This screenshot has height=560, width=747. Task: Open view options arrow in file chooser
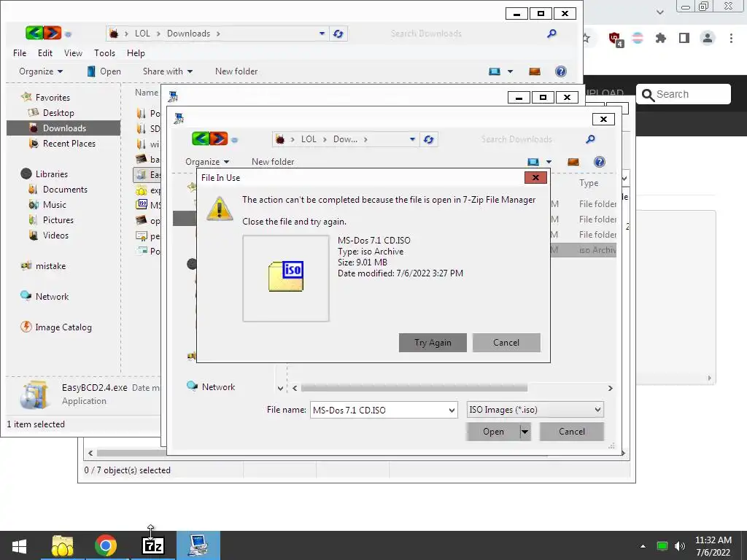coord(549,162)
